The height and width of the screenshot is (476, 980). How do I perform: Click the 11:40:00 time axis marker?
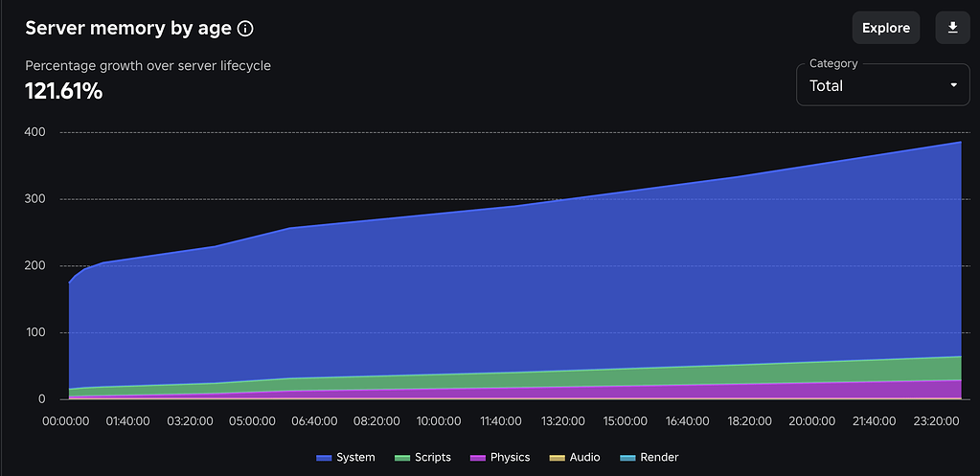[501, 420]
